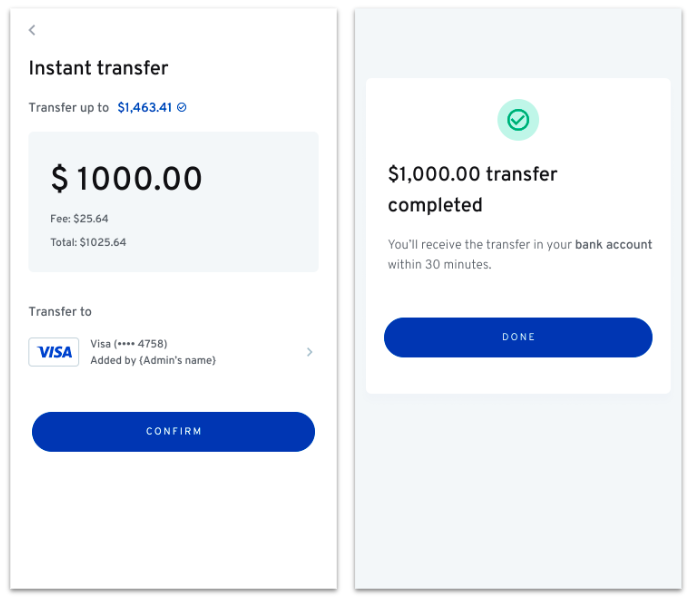Click the "Transfer to" section label
The image size is (691, 602).
60,312
